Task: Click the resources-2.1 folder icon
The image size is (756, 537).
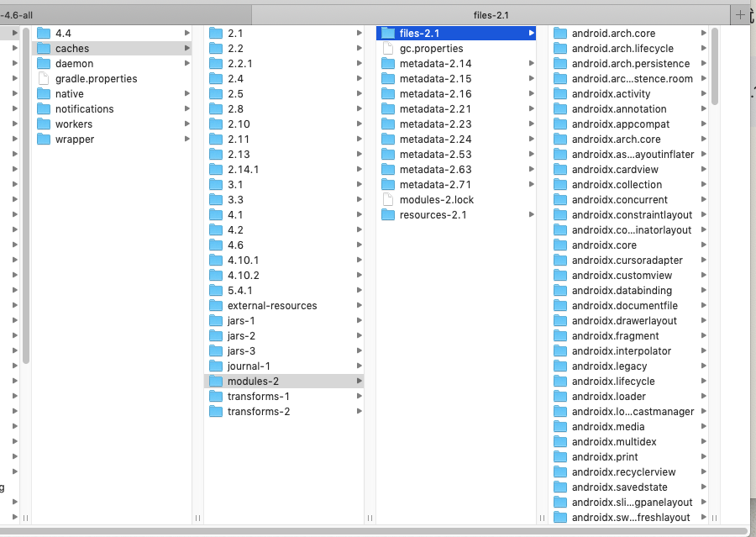Action: point(388,214)
